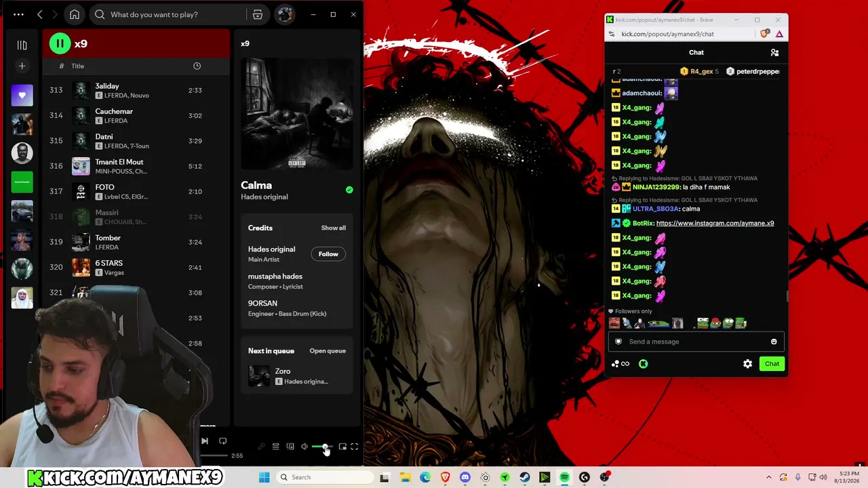Skip to the next track
Image resolution: width=868 pixels, height=488 pixels.
coord(205,441)
